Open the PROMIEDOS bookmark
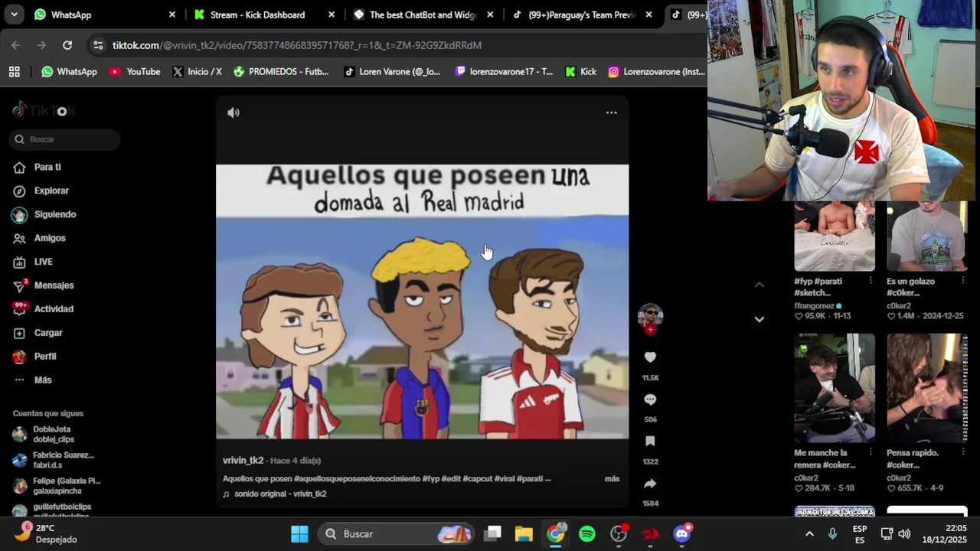Screen dimensions: 980x551 281,72
